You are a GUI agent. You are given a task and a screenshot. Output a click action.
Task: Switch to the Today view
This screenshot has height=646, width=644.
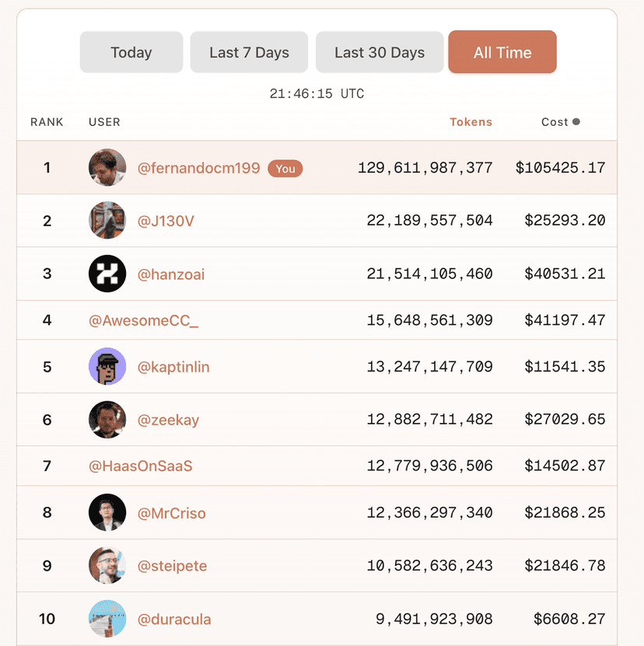click(131, 52)
